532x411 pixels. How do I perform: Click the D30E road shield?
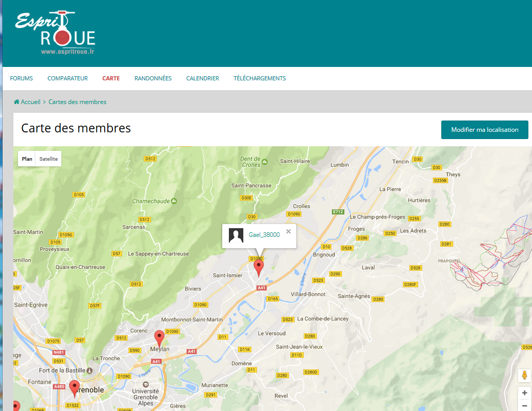[x=246, y=198]
